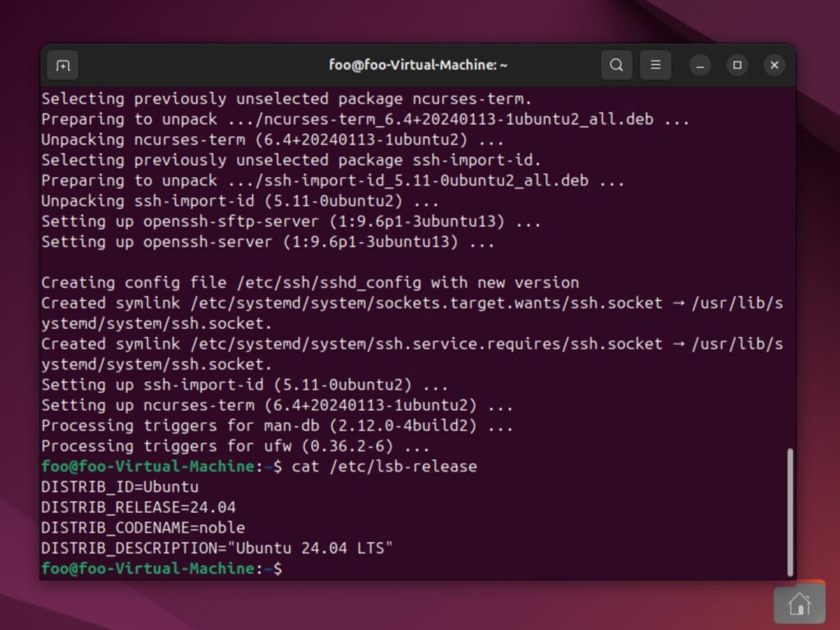The width and height of the screenshot is (840, 630).
Task: Click the search magnifier icon
Action: pos(616,65)
